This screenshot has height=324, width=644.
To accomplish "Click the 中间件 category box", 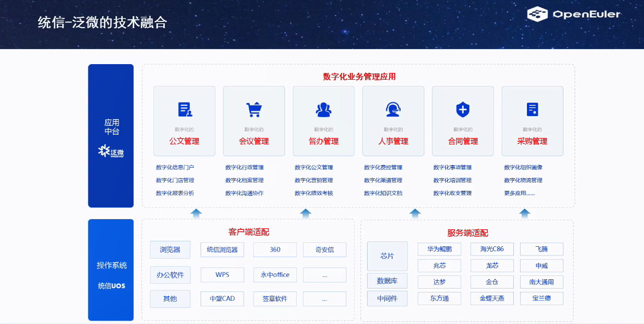I will point(387,299).
